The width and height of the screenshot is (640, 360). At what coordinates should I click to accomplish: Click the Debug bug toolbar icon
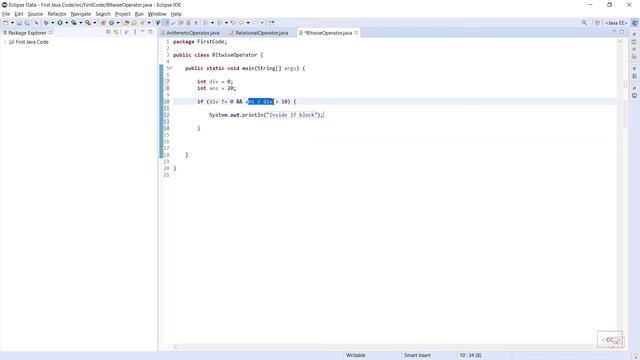46,23
